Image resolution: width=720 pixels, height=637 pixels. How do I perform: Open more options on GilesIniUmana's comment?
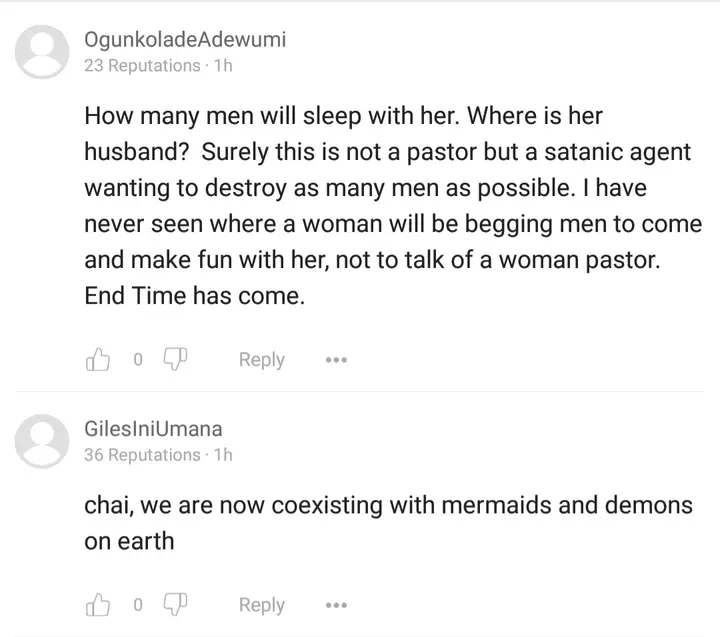coord(337,605)
